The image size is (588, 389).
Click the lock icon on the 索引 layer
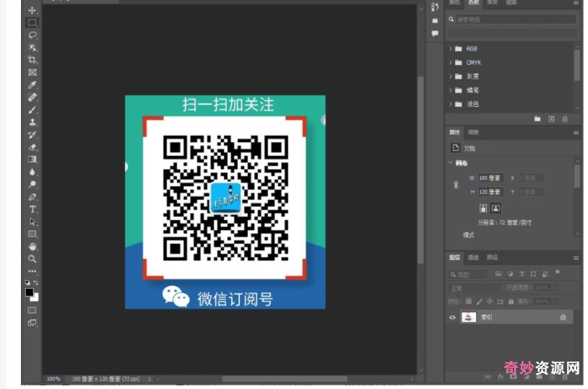click(563, 318)
